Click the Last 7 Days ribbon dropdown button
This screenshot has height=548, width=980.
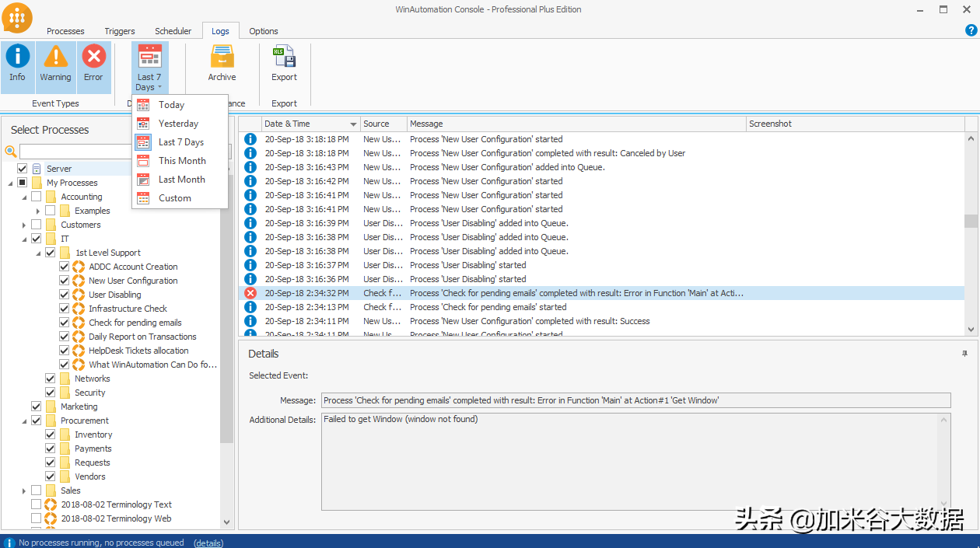coord(149,68)
